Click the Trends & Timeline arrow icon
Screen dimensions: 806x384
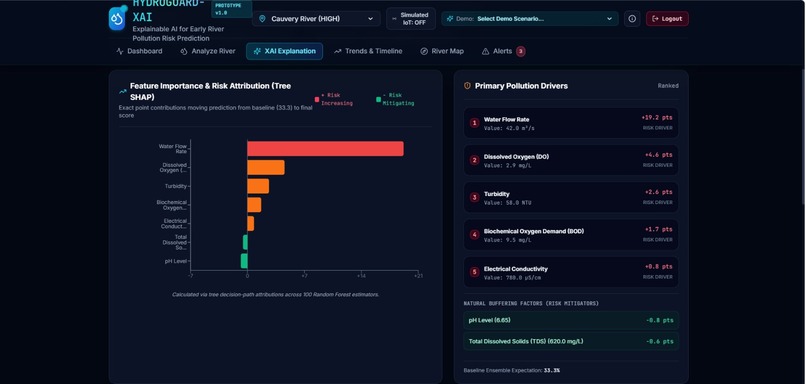click(x=338, y=51)
